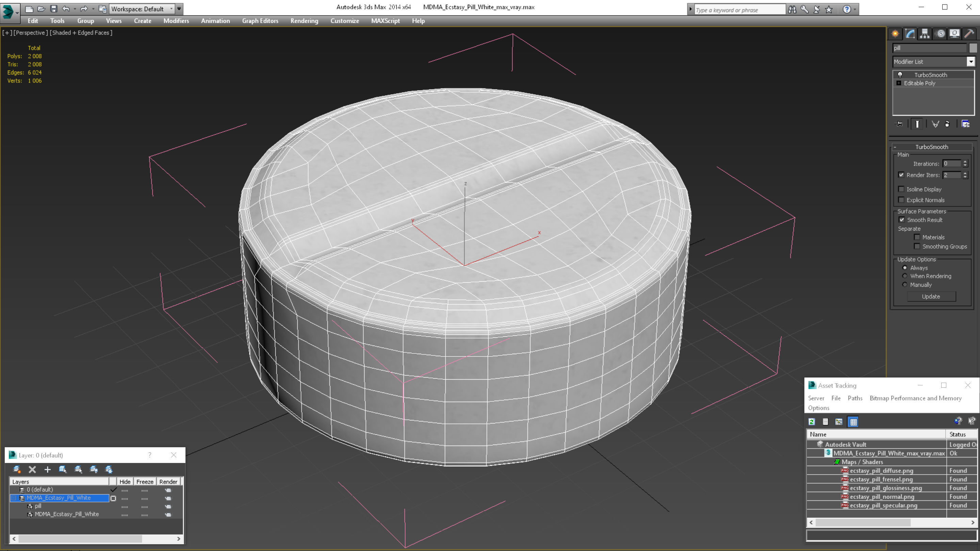Collapse MDMA_Ecstasy_Pill_White layer tree
This screenshot has height=551, width=980.
tap(14, 498)
